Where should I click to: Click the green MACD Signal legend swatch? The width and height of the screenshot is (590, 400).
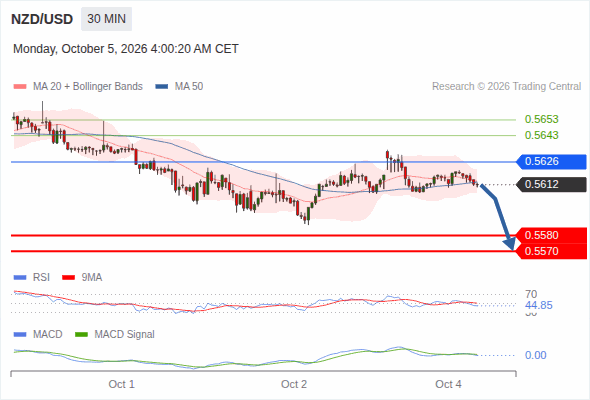(x=81, y=335)
